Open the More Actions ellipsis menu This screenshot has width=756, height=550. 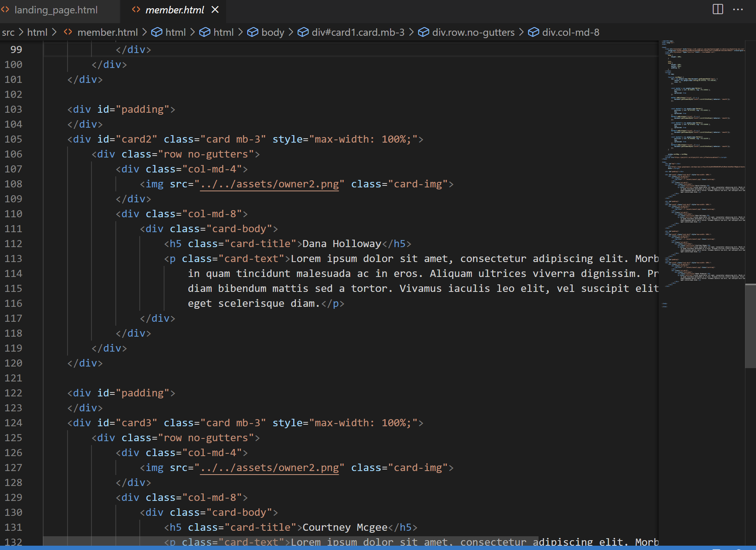738,9
